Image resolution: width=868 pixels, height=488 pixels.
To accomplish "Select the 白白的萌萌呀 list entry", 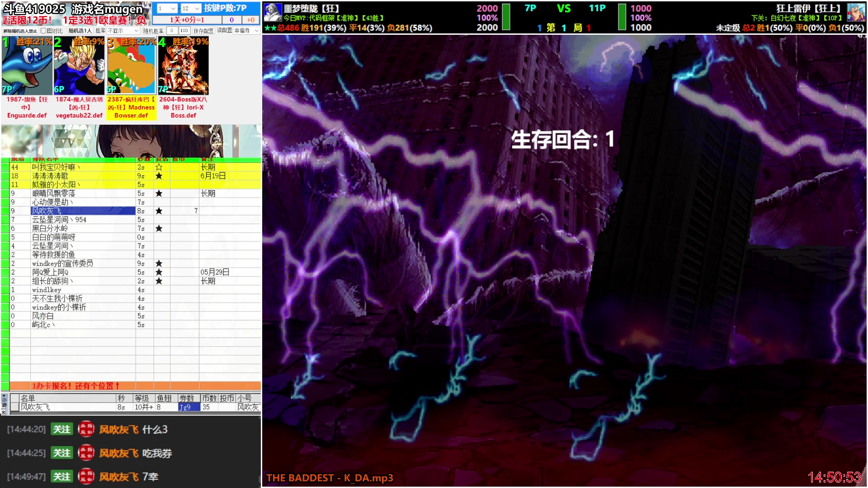I will (83, 237).
